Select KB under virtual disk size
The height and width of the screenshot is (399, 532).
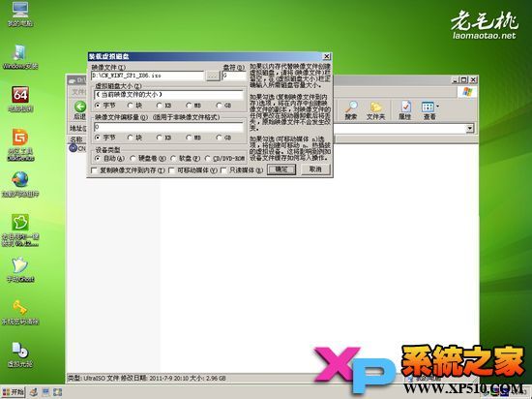tap(160, 106)
